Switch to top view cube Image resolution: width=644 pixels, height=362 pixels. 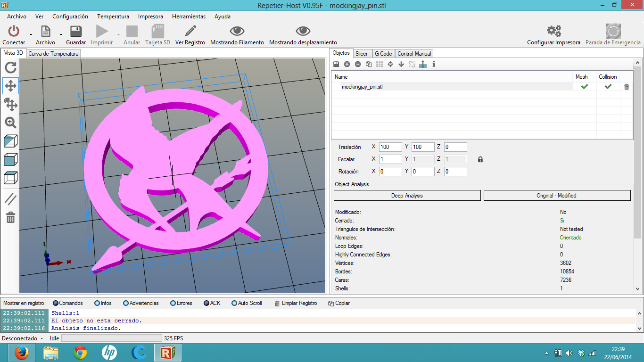click(10, 178)
